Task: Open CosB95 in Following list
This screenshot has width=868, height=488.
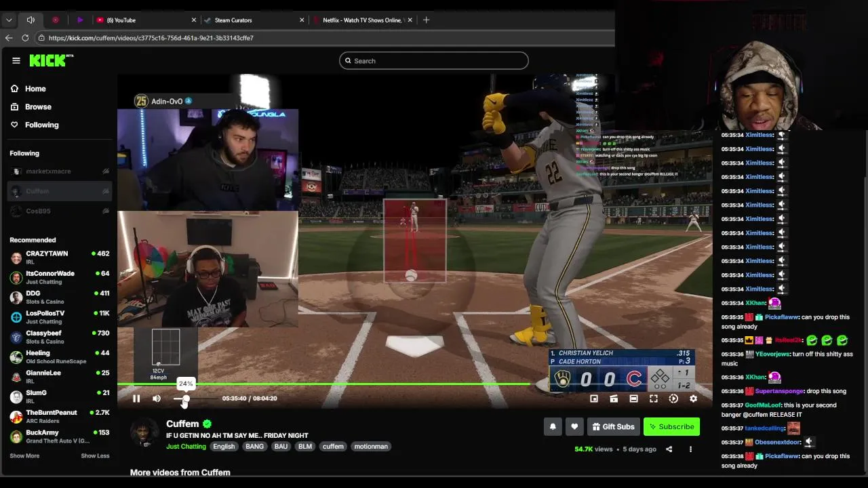Action: point(60,211)
